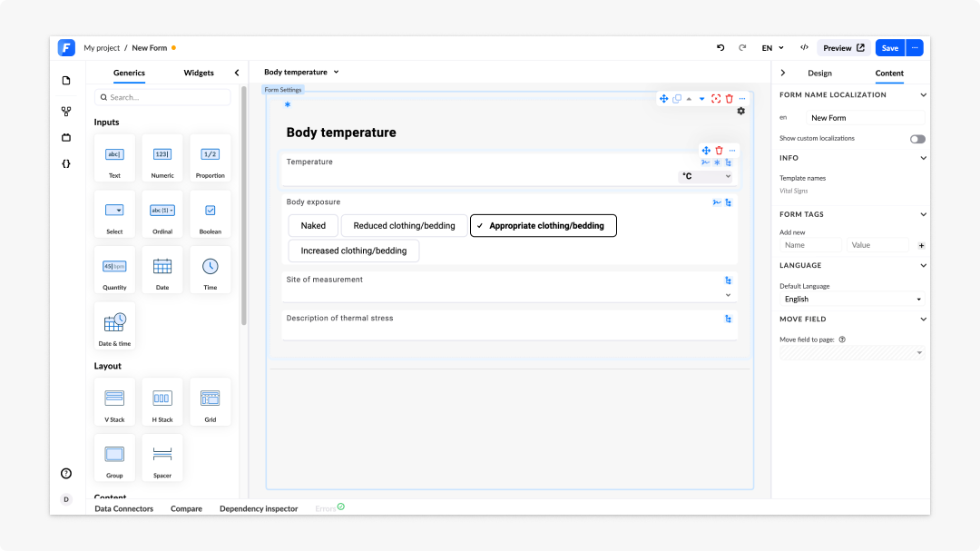Add a Text input component
Image resolution: width=980 pixels, height=551 pixels.
point(114,158)
